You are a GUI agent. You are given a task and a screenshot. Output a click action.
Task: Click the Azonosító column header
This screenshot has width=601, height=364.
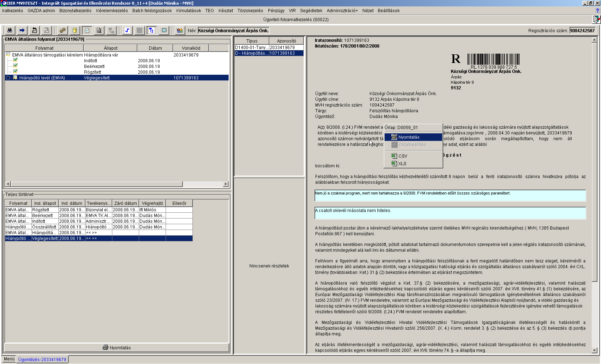pos(287,41)
